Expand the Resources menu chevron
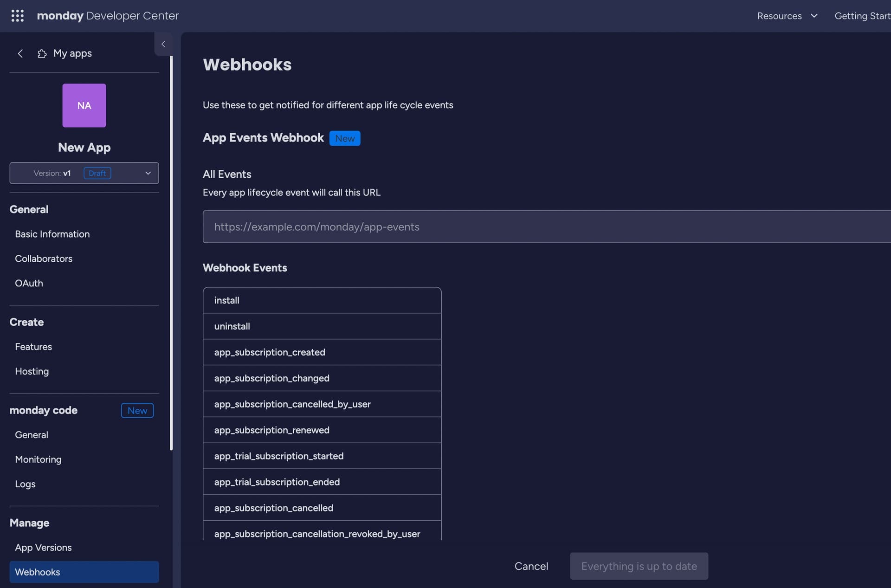This screenshot has width=891, height=588. coord(814,16)
